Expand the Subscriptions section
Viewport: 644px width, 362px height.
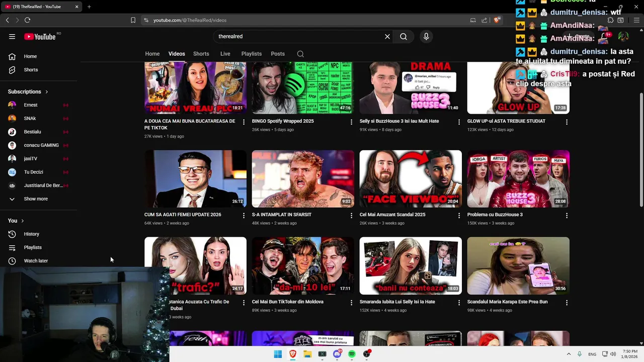(x=28, y=92)
